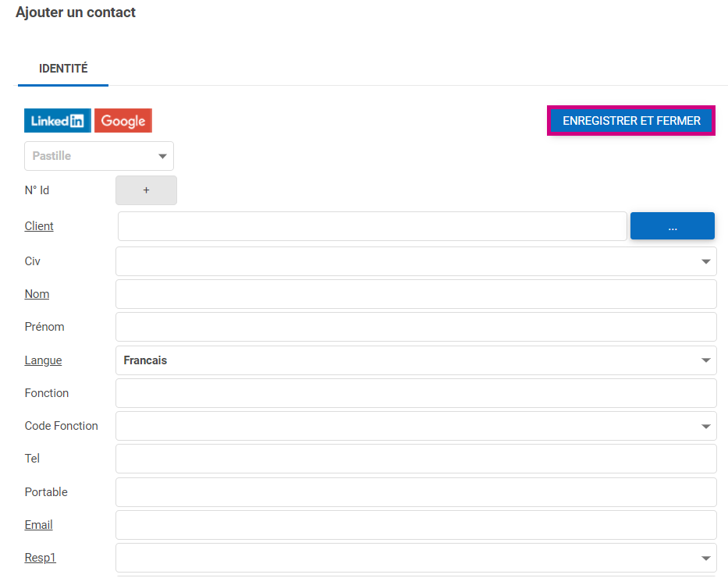Click the underlined Nom label
Viewport: 728px width, 578px height.
(37, 294)
